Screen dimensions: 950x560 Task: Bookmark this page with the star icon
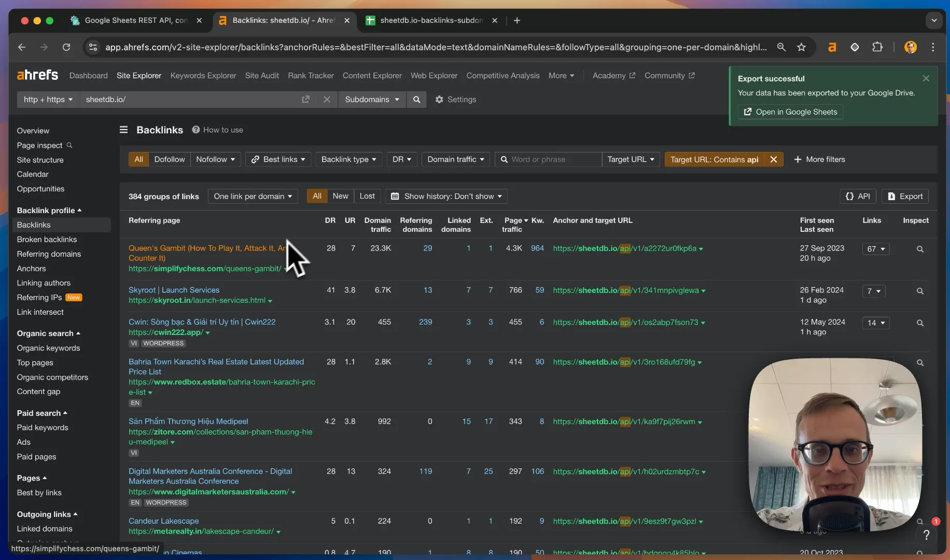pos(801,47)
